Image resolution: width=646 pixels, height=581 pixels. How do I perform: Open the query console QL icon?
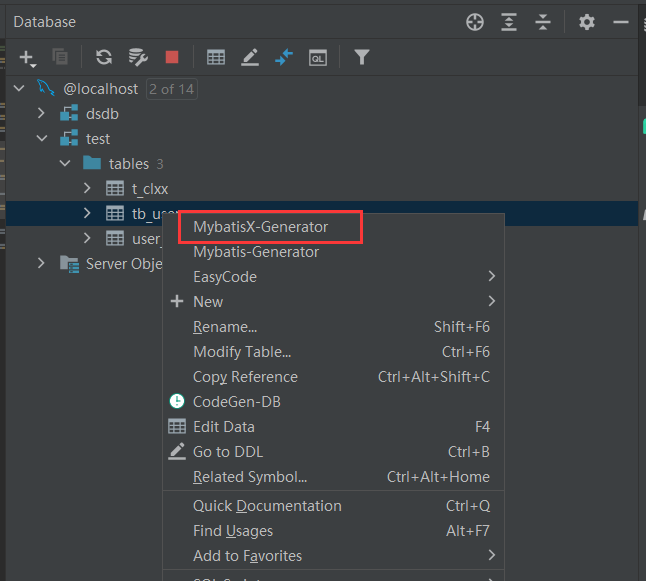pyautogui.click(x=318, y=58)
